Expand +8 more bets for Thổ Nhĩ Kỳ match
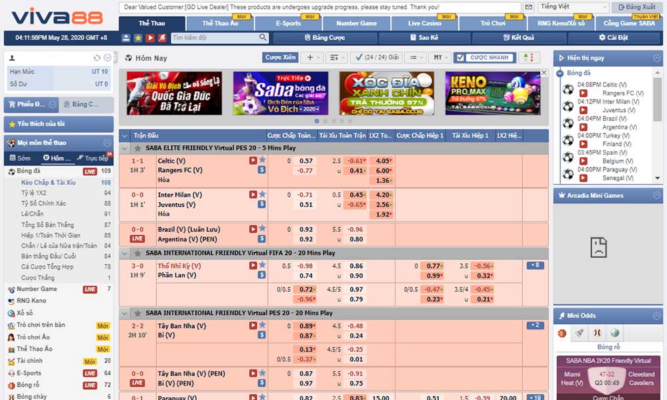The width and height of the screenshot is (667, 400). pos(535,265)
